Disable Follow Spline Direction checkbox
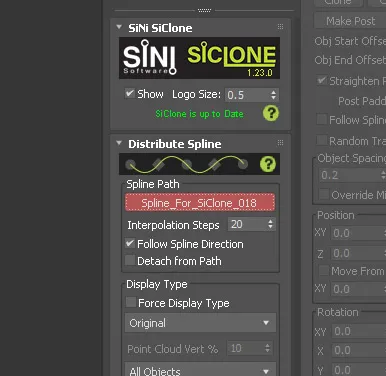Screen dimensions: 386x376 (130, 243)
